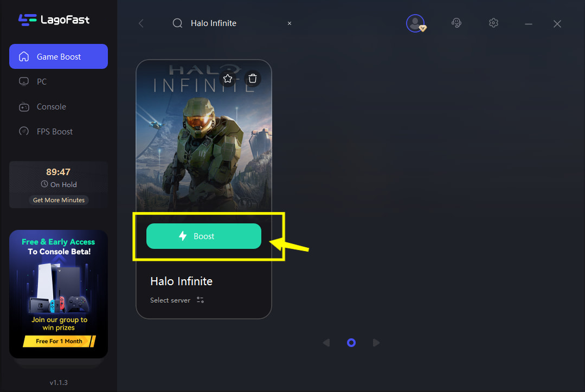Open the Console Beta promotional banner
Screen dimensions: 585x392
(59, 294)
